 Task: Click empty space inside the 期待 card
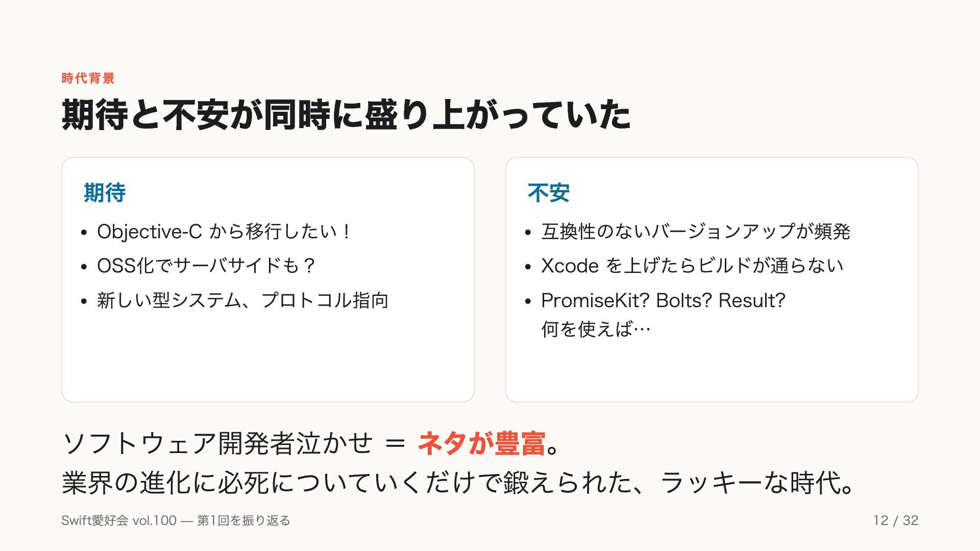point(268,362)
